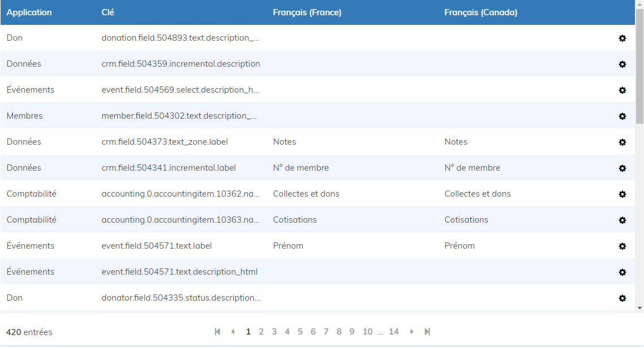Go to next page arrow
The image size is (644, 347).
click(x=412, y=332)
